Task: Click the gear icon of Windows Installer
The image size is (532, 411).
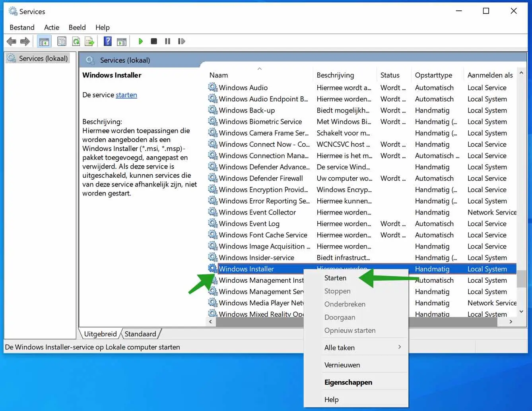Action: pos(213,268)
